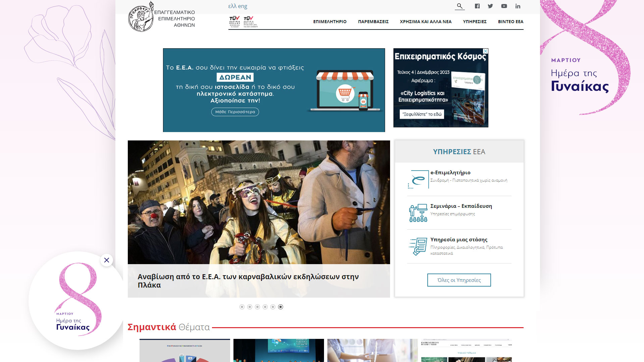Click the Υπηρεσία μιας στάσης document icon
The image size is (644, 362).
pos(418,246)
